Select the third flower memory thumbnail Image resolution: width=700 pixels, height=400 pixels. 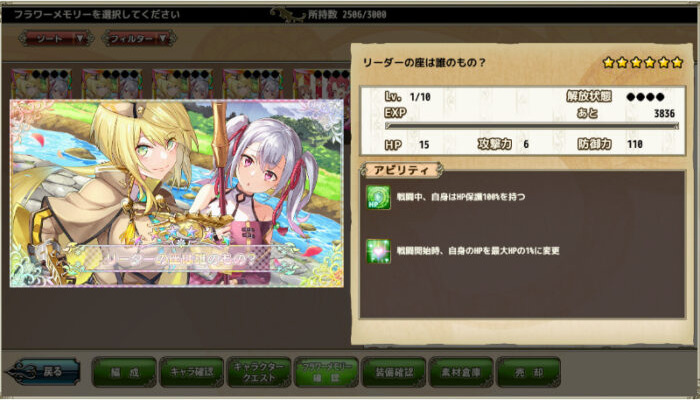(x=183, y=84)
